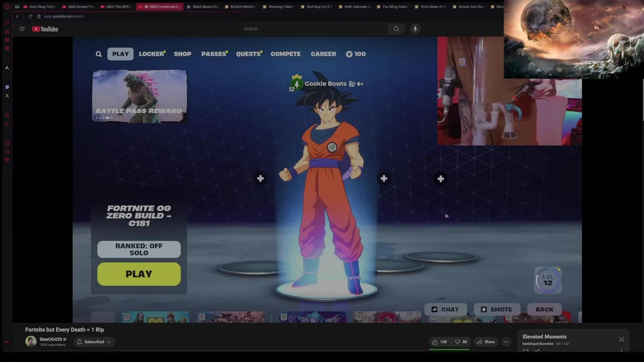The height and width of the screenshot is (362, 644).
Task: Click the streamer webcam overlay
Action: tap(509, 92)
